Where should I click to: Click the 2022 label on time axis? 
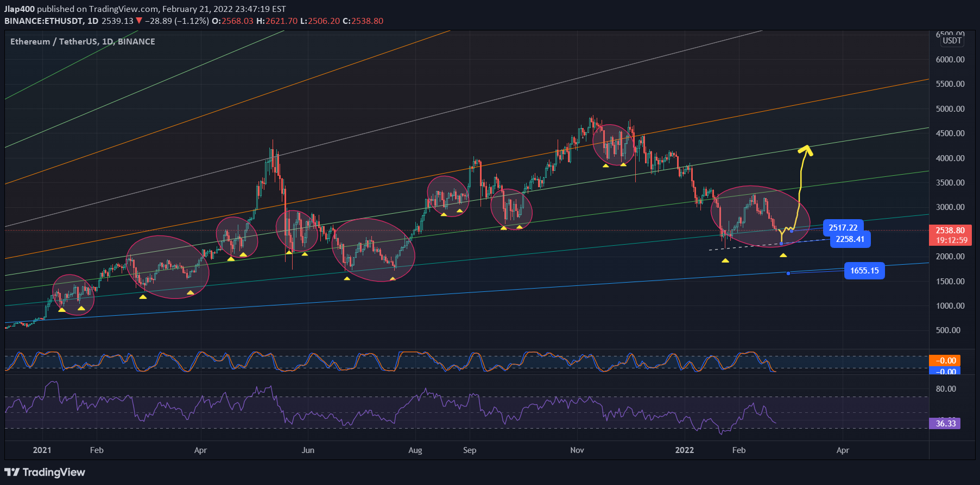[x=685, y=450]
